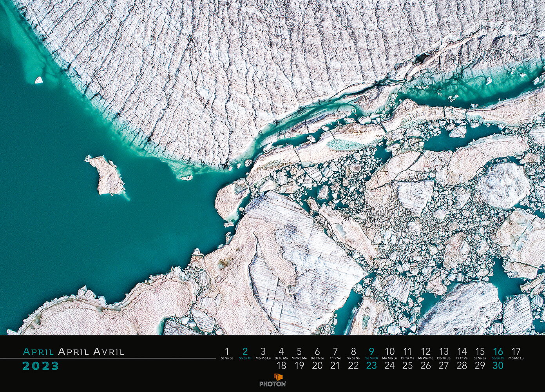Select date 1 in the calendar
545x392 pixels.
click(x=227, y=351)
